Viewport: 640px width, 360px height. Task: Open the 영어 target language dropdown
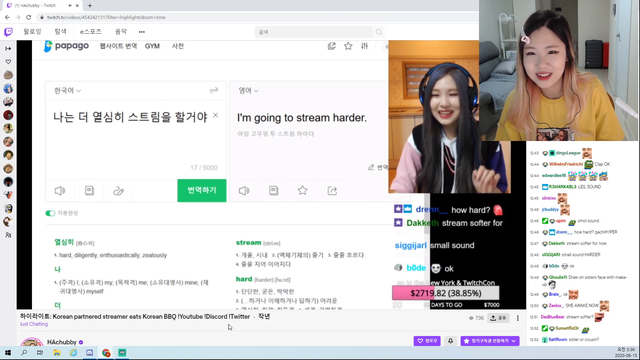click(249, 90)
